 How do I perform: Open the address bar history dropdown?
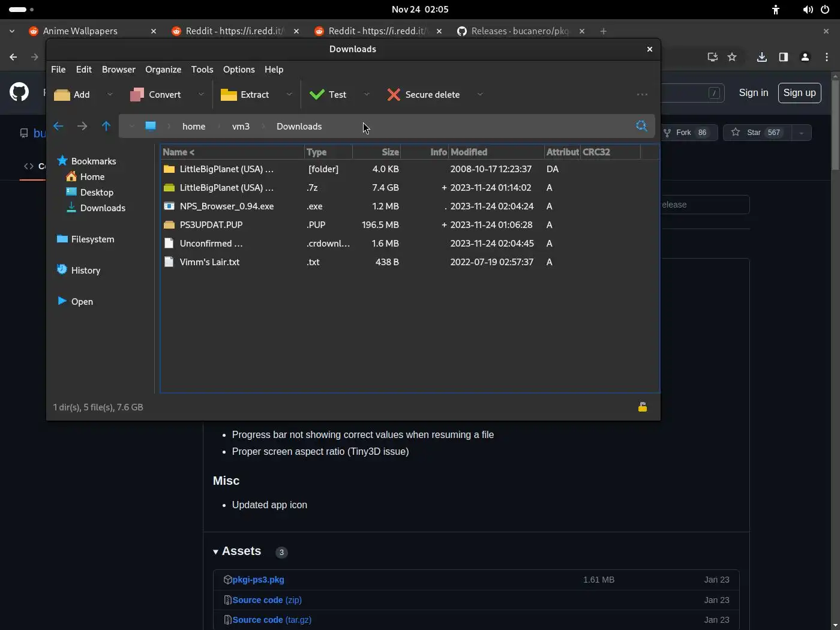[131, 126]
